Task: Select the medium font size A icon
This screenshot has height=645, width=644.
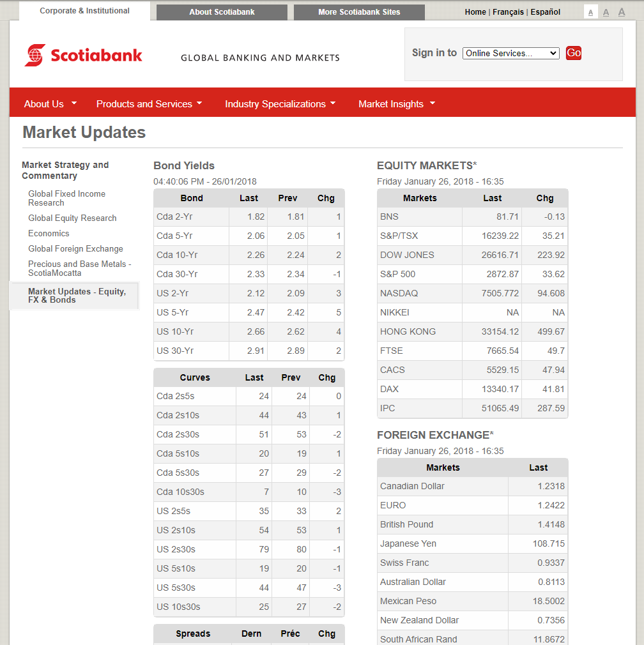Action: (x=606, y=12)
